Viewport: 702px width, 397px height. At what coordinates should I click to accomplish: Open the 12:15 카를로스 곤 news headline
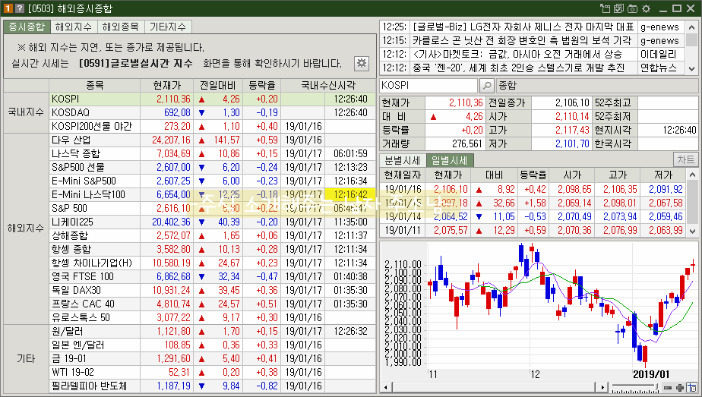522,41
